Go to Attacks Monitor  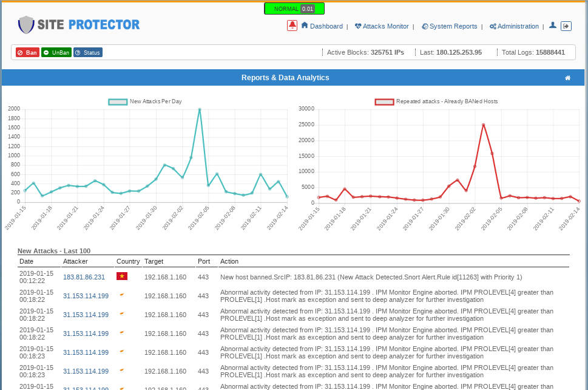382,26
